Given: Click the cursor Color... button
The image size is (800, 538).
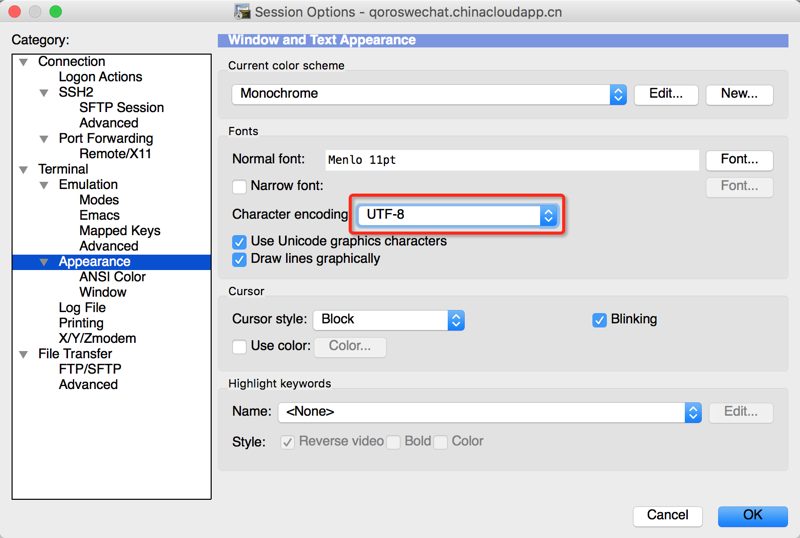Looking at the screenshot, I should point(350,347).
